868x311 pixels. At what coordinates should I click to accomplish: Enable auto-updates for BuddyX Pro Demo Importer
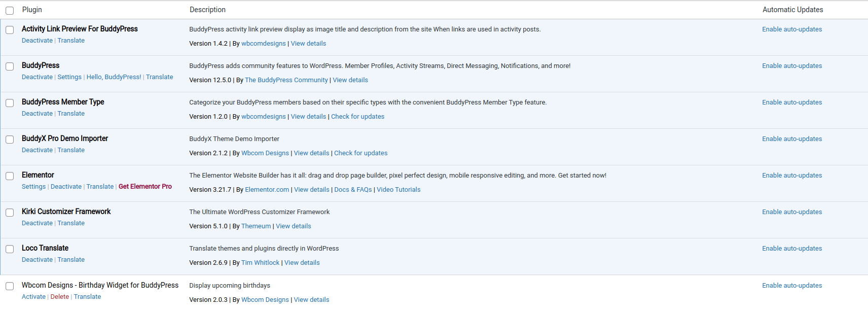(x=792, y=139)
